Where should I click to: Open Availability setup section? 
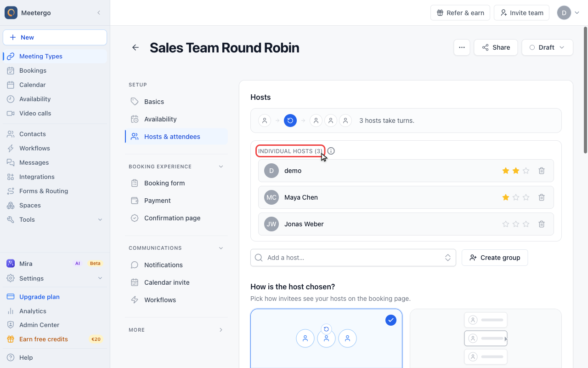pyautogui.click(x=176, y=119)
